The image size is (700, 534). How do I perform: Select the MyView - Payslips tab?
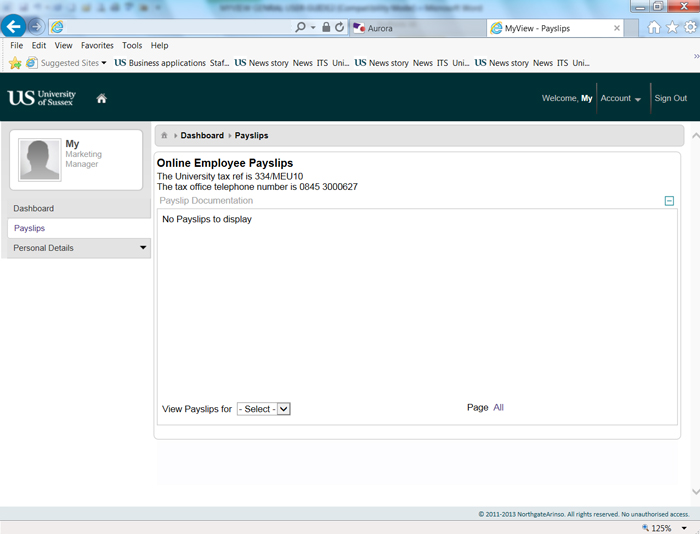[x=555, y=28]
